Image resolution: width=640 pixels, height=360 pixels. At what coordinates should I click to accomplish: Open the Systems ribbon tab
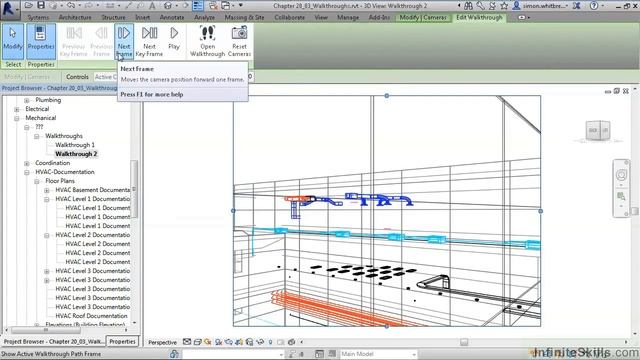point(38,18)
